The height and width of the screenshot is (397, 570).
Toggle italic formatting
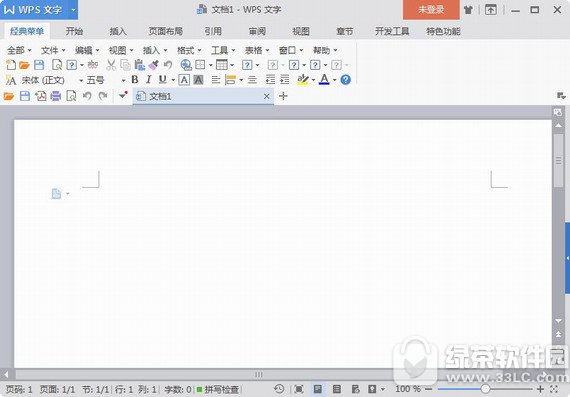coord(148,80)
